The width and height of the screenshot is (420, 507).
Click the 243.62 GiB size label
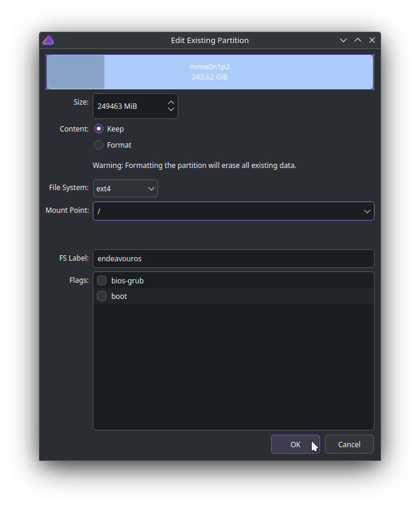click(209, 77)
